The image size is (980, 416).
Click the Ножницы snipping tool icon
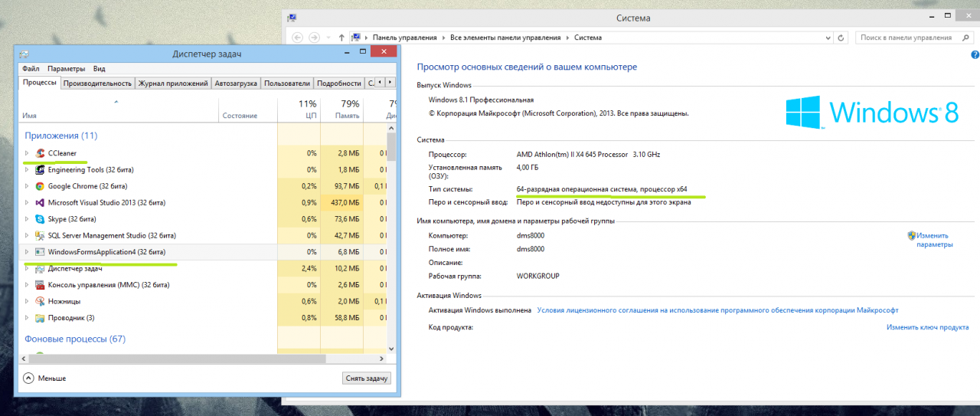click(40, 302)
